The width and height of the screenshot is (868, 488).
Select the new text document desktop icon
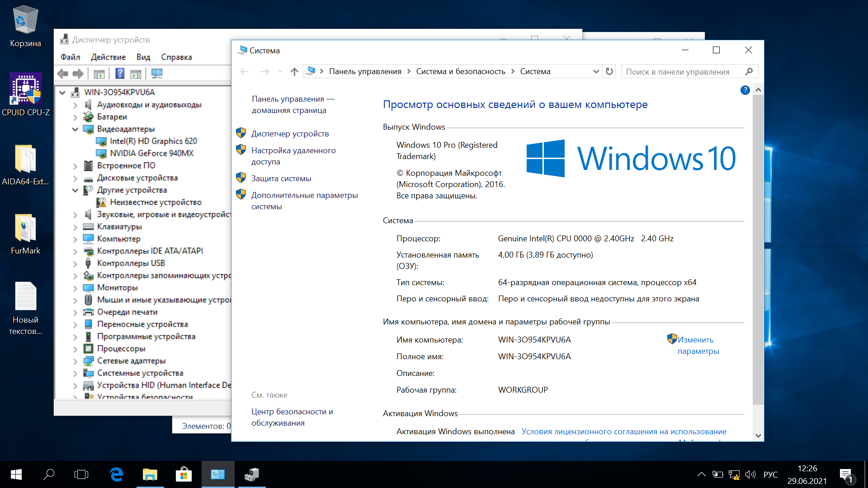point(25,309)
